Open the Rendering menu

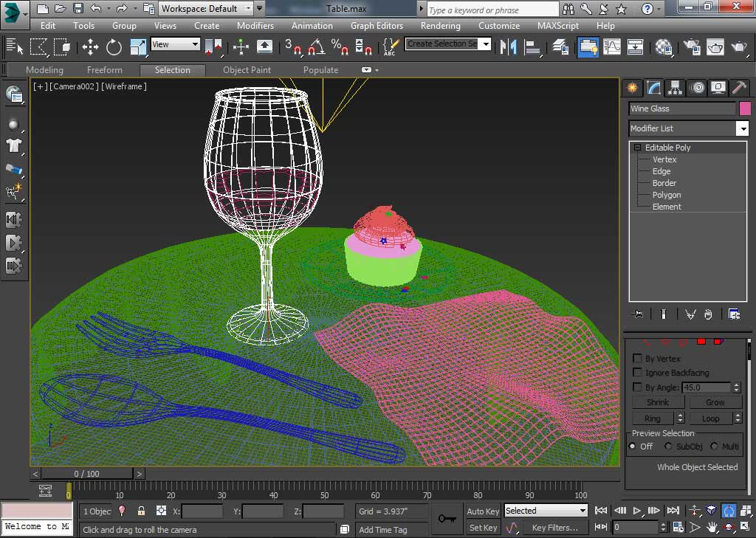click(x=440, y=25)
